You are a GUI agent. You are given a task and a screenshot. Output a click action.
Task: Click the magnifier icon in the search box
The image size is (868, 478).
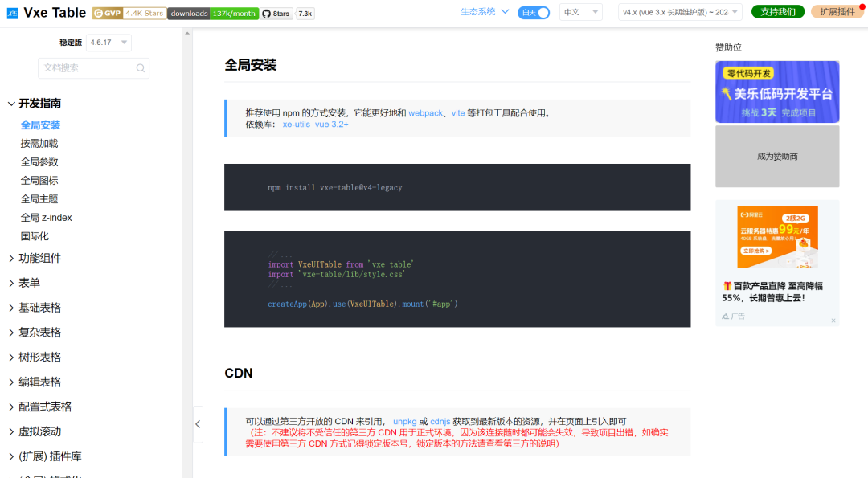(x=141, y=68)
